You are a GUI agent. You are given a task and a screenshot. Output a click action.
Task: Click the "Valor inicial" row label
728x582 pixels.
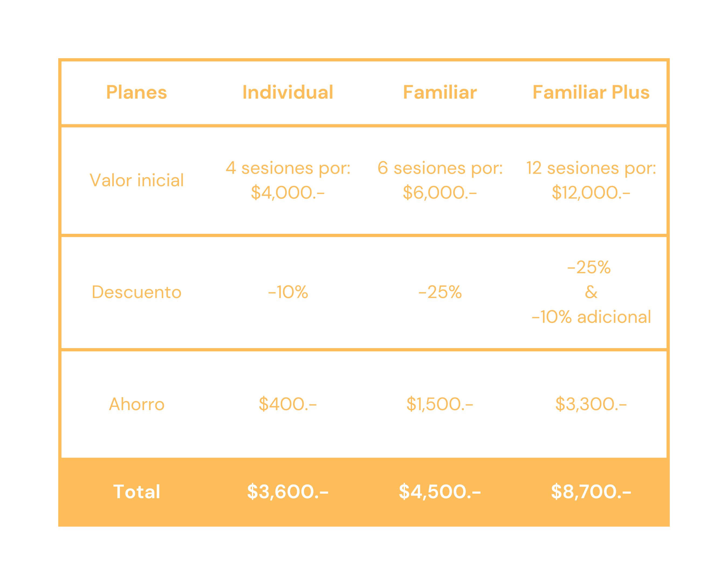(136, 180)
